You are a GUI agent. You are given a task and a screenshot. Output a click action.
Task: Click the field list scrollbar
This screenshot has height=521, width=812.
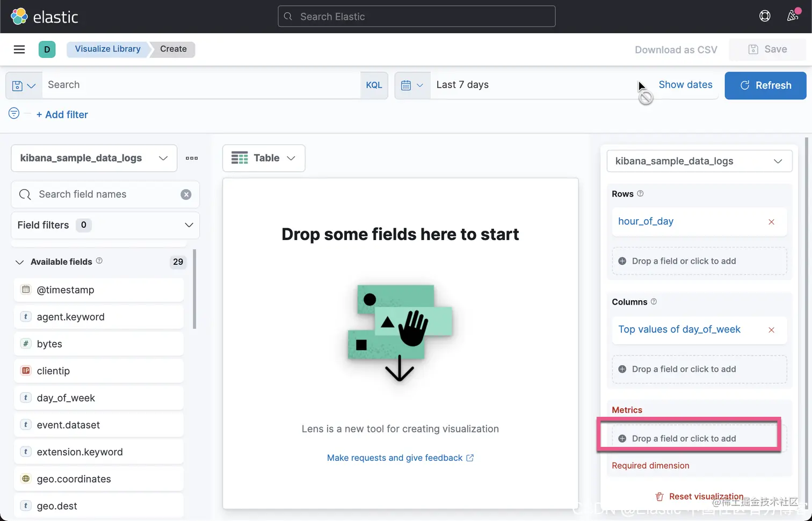[194, 289]
